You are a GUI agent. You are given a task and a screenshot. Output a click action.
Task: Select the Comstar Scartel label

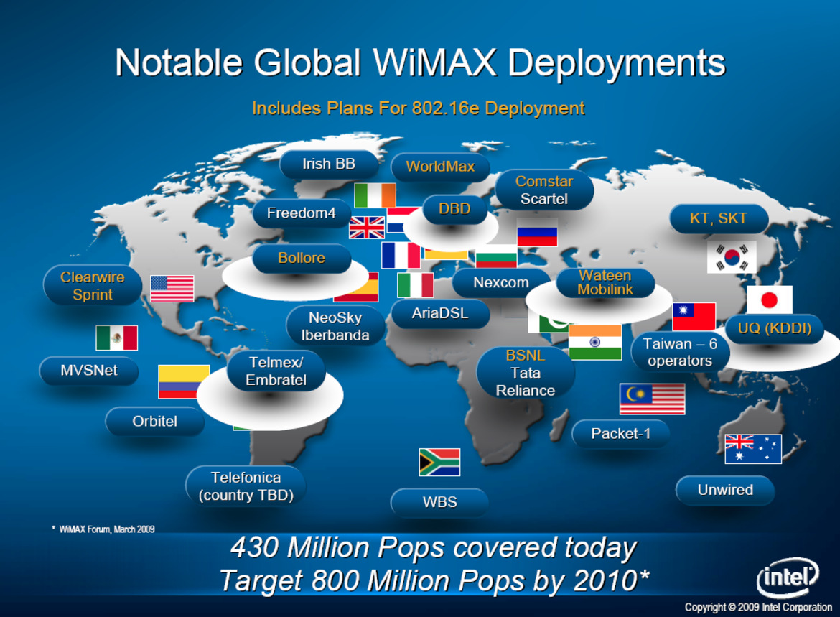point(544,190)
